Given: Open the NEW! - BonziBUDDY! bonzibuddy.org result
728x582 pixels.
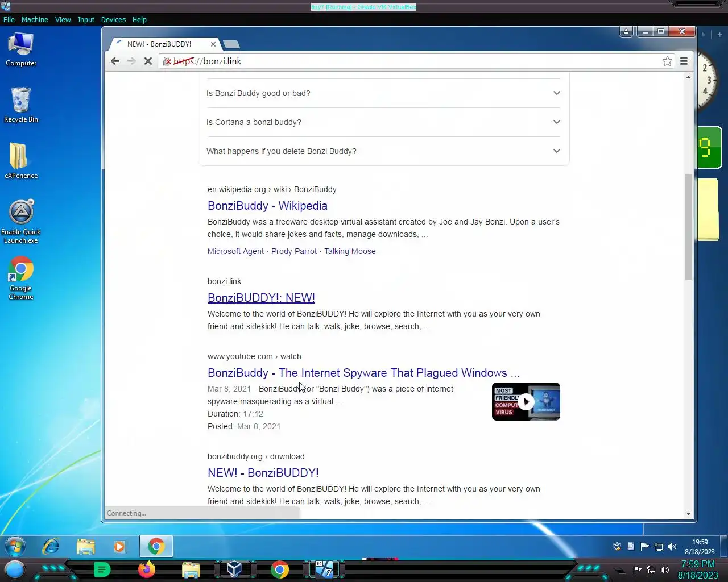Looking at the screenshot, I should pos(263,473).
